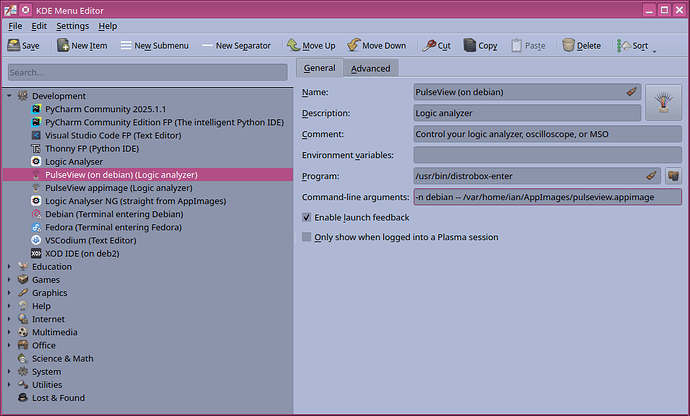Collapse the Development category
The image size is (690, 416).
[x=9, y=96]
